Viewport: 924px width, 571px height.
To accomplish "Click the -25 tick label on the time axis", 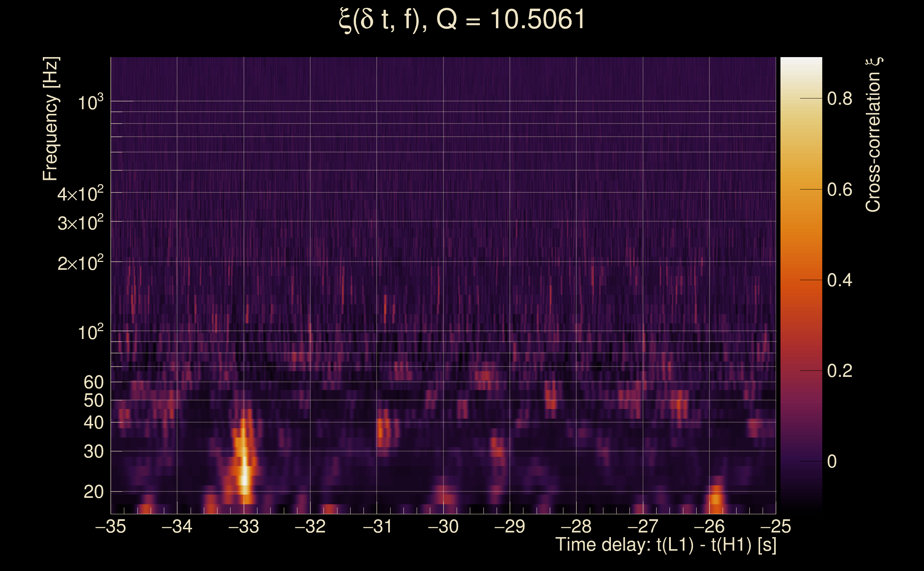I will [775, 526].
